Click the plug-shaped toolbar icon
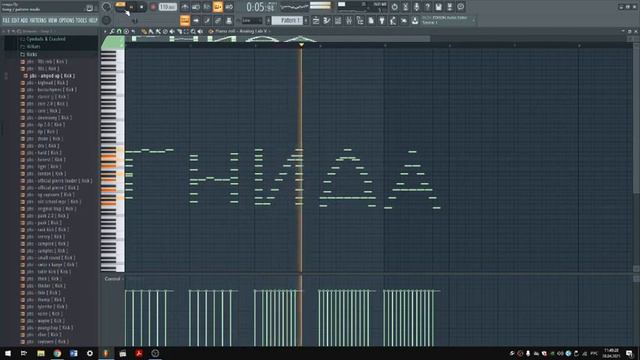The image size is (640, 360). pos(382,20)
